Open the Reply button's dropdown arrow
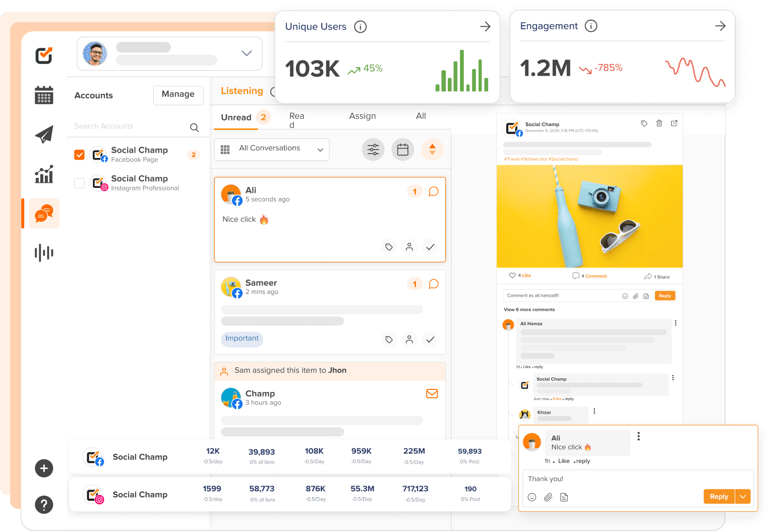The height and width of the screenshot is (532, 772). point(742,496)
